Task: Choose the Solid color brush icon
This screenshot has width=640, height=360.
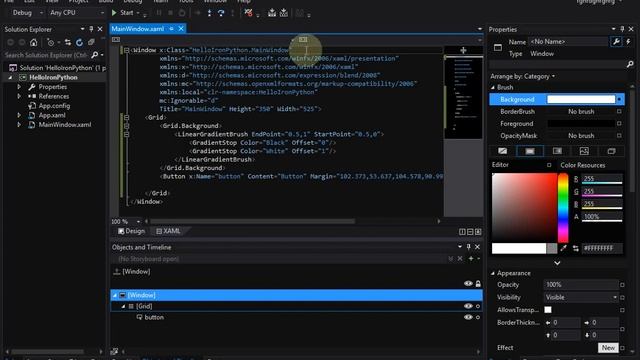Action: pos(530,151)
